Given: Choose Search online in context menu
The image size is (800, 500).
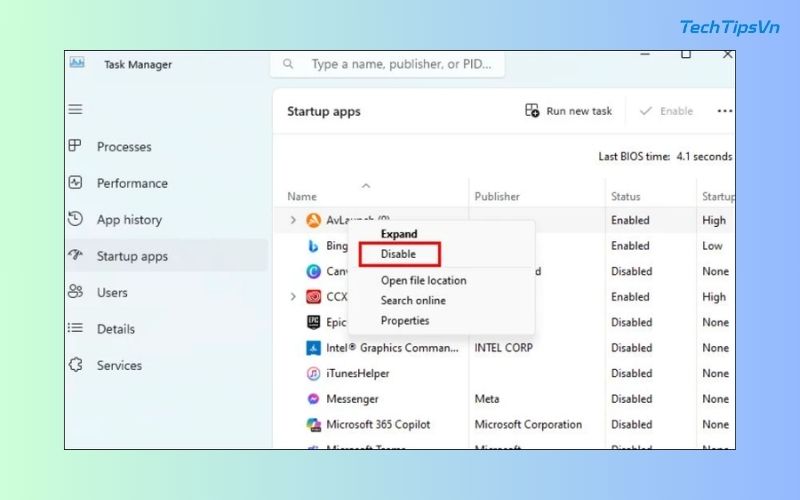Looking at the screenshot, I should [413, 301].
